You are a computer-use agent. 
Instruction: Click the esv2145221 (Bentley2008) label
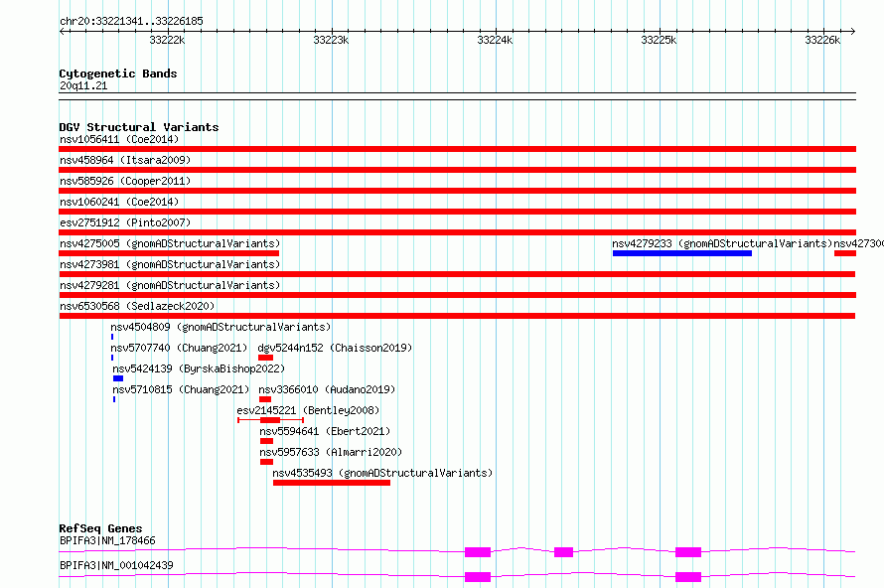pyautogui.click(x=308, y=410)
